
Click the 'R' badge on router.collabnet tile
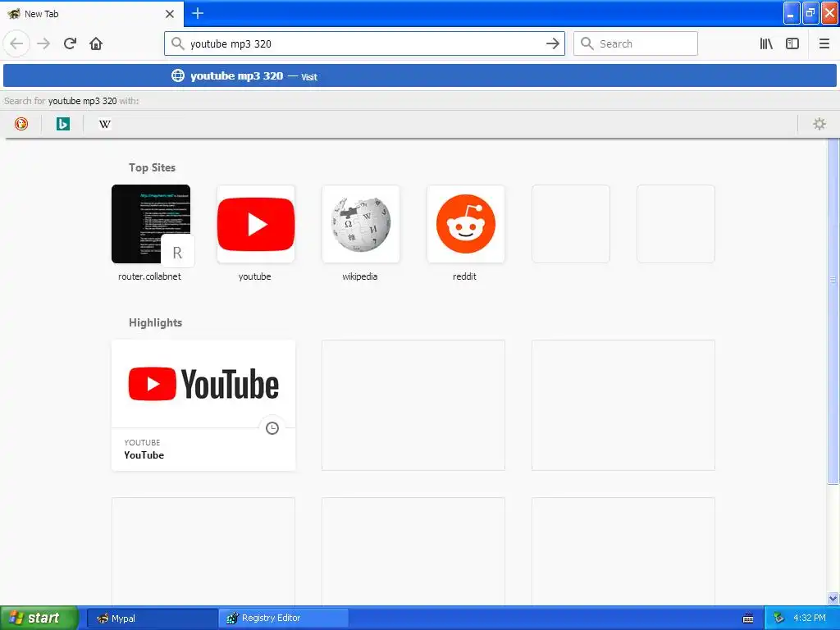[x=177, y=253]
